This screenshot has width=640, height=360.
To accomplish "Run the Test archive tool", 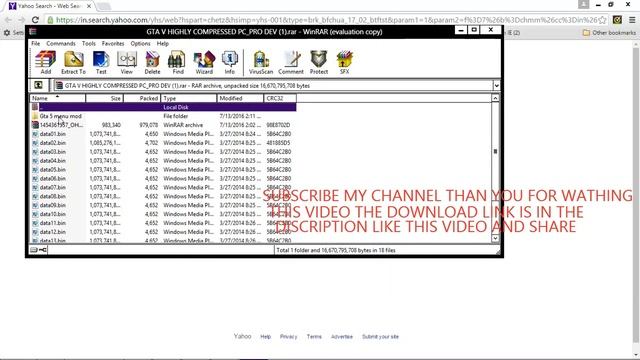I will tap(101, 62).
